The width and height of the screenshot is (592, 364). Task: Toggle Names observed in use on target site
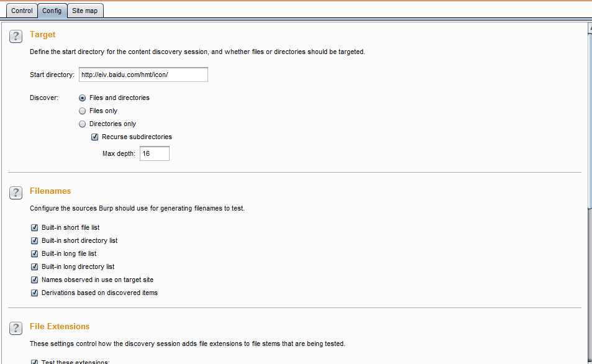pos(34,280)
